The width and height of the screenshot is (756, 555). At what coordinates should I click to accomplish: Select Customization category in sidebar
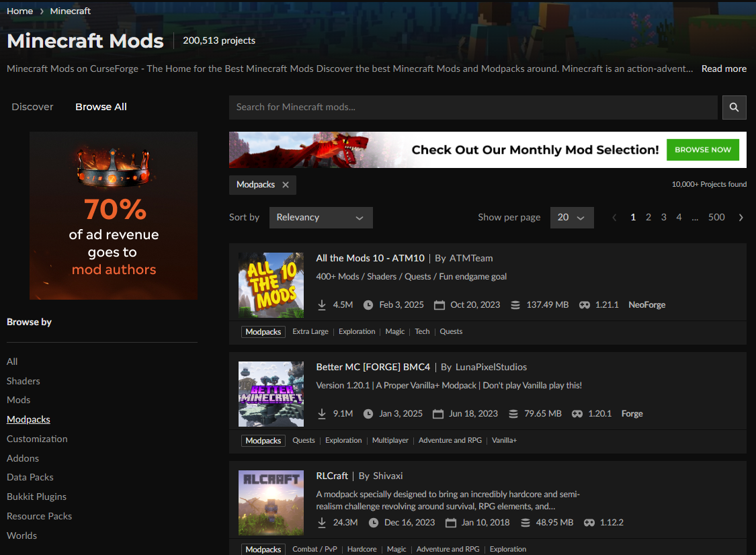pos(37,439)
